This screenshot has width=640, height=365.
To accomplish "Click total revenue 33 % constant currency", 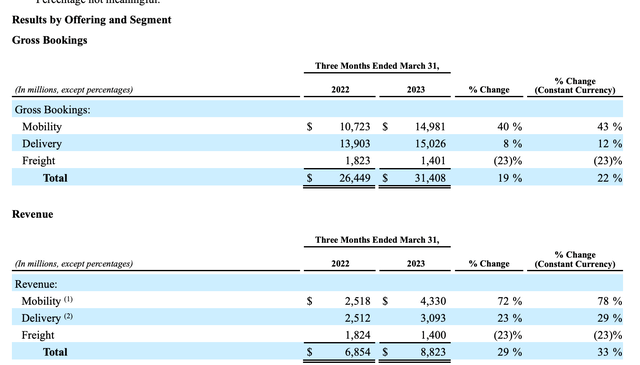I will pos(610,352).
